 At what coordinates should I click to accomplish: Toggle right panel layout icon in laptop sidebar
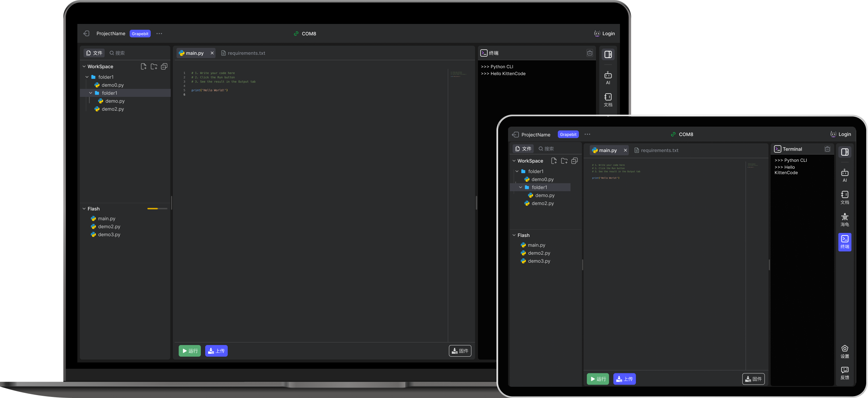coord(608,54)
